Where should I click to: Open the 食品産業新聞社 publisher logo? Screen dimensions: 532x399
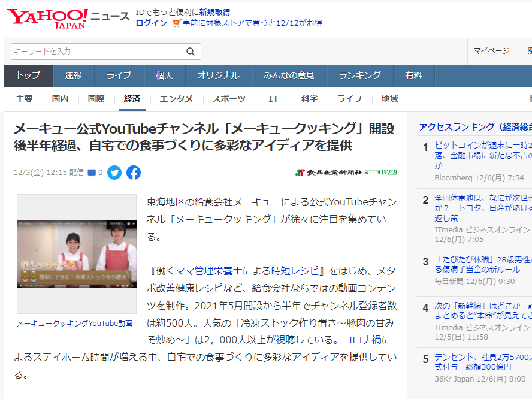coord(346,173)
